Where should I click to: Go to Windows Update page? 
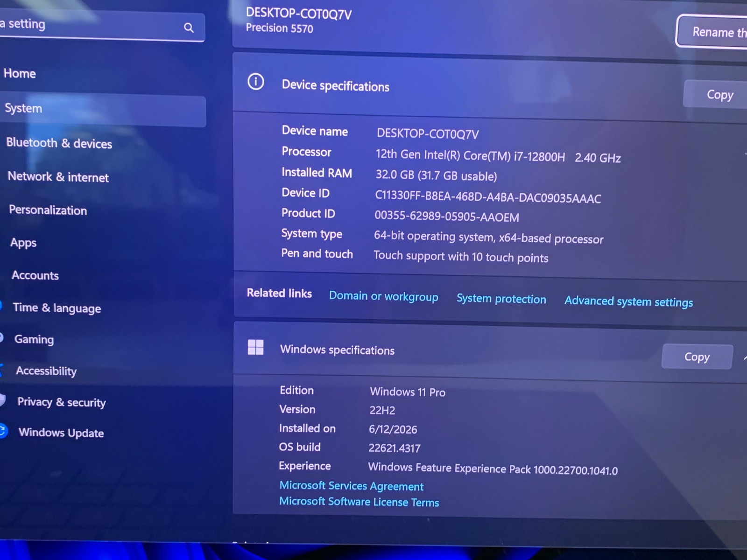(61, 433)
